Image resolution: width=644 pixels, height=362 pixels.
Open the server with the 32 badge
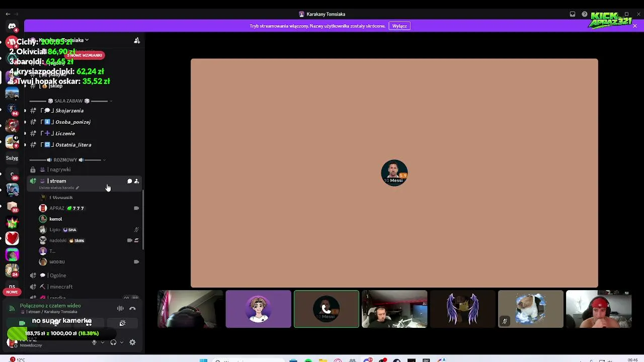[x=12, y=206]
